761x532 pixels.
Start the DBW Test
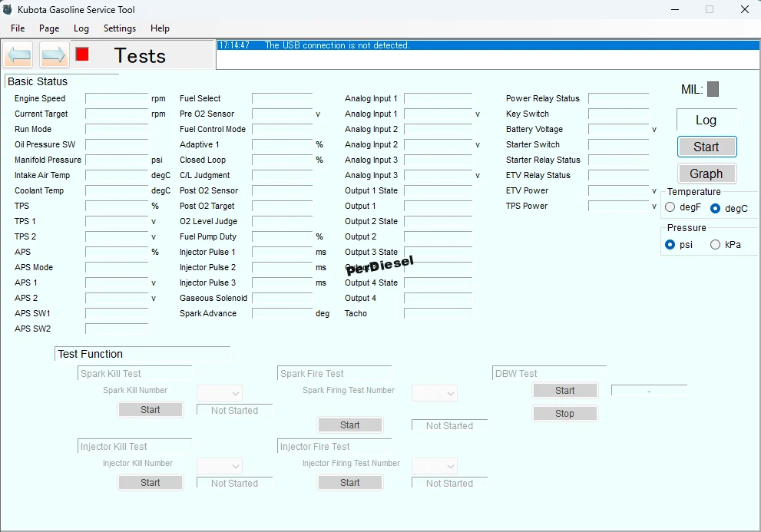(x=565, y=390)
